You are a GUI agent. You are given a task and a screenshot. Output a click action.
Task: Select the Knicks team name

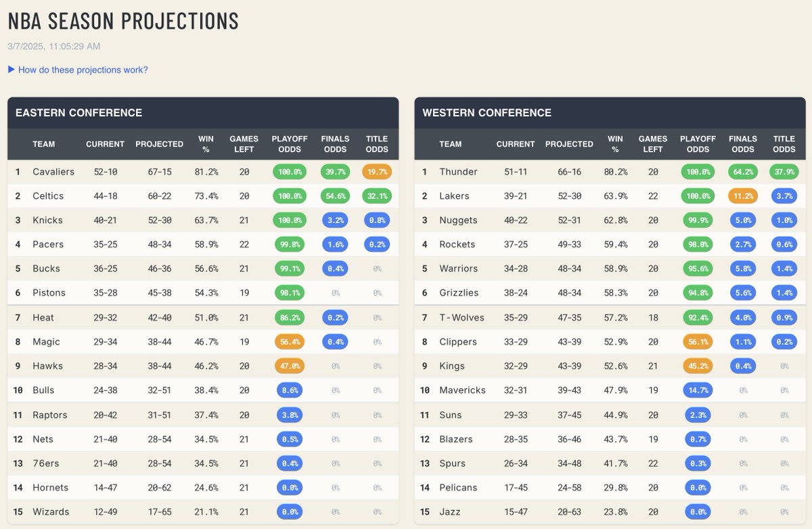[47, 221]
